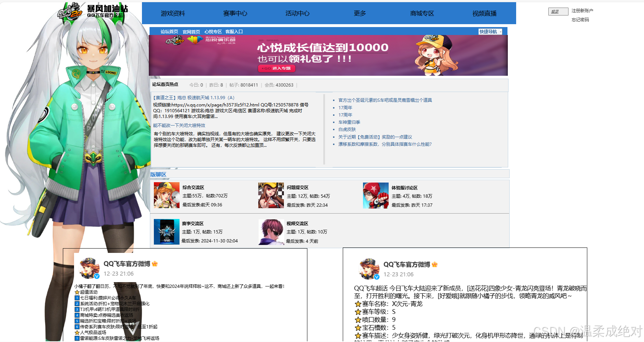Open the first 17周年 hot thread
This screenshot has width=644, height=342.
click(x=345, y=108)
